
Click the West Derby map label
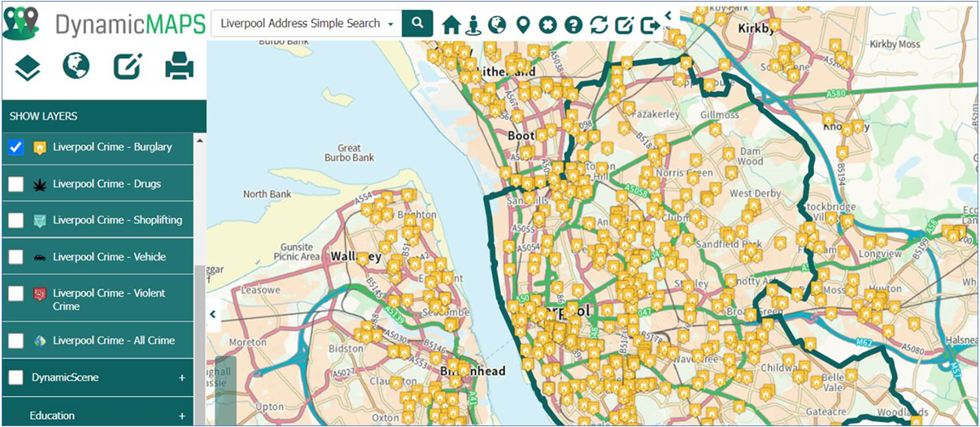click(756, 194)
